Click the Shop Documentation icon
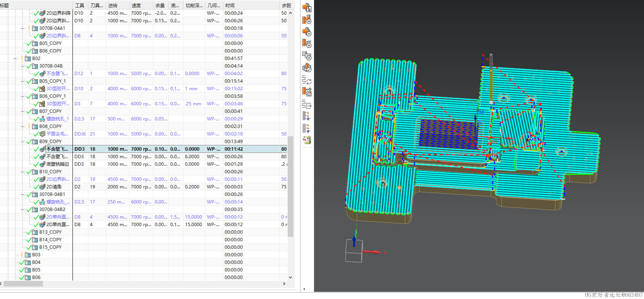 point(307,140)
